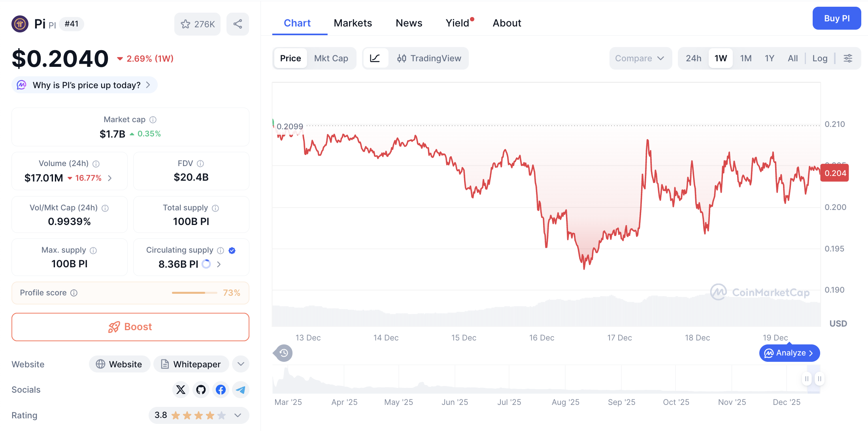Screen dimensions: 868x431
Task: Expand the 3.8 rating details
Action: [238, 416]
